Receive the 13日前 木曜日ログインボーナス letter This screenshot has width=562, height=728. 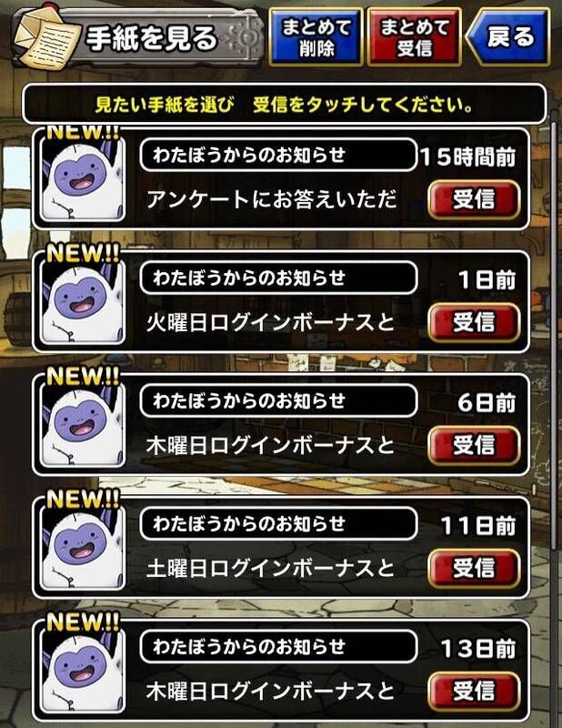(x=474, y=691)
